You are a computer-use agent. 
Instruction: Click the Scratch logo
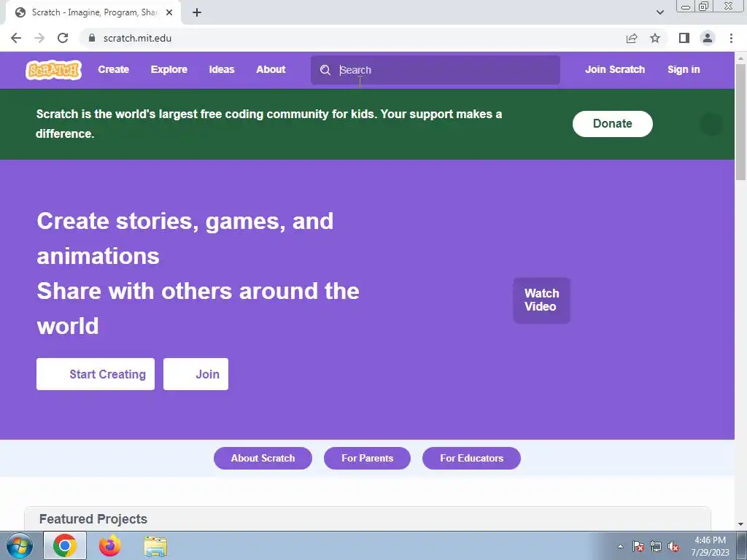[x=54, y=70]
